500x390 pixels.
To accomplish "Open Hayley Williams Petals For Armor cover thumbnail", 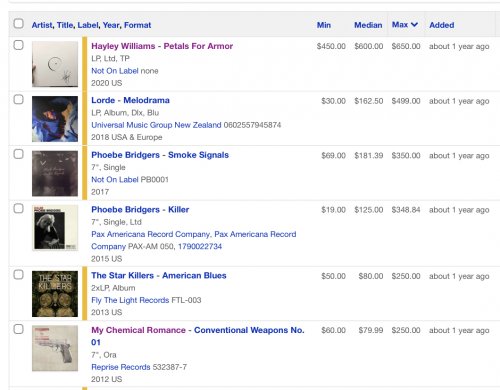I will tap(55, 64).
